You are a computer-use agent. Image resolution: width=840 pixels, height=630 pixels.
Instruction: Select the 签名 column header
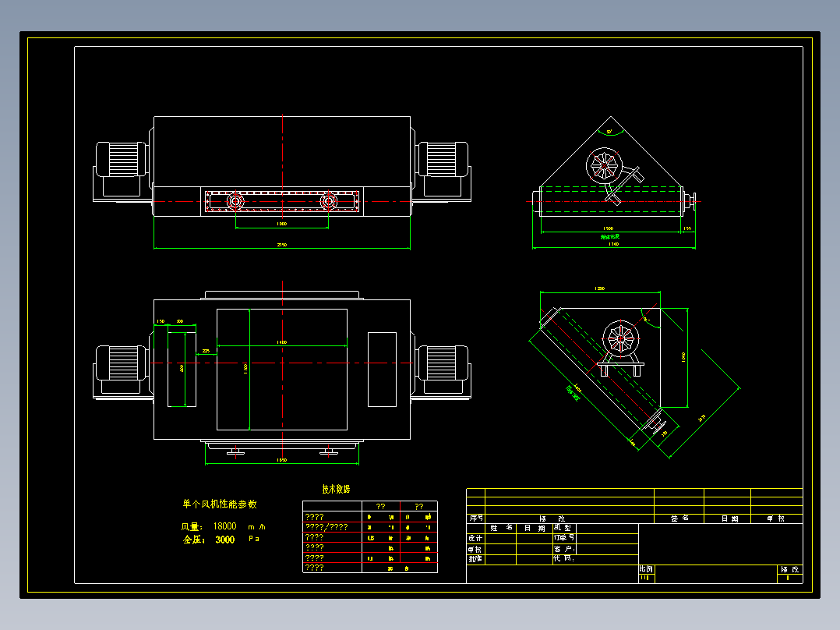click(679, 519)
